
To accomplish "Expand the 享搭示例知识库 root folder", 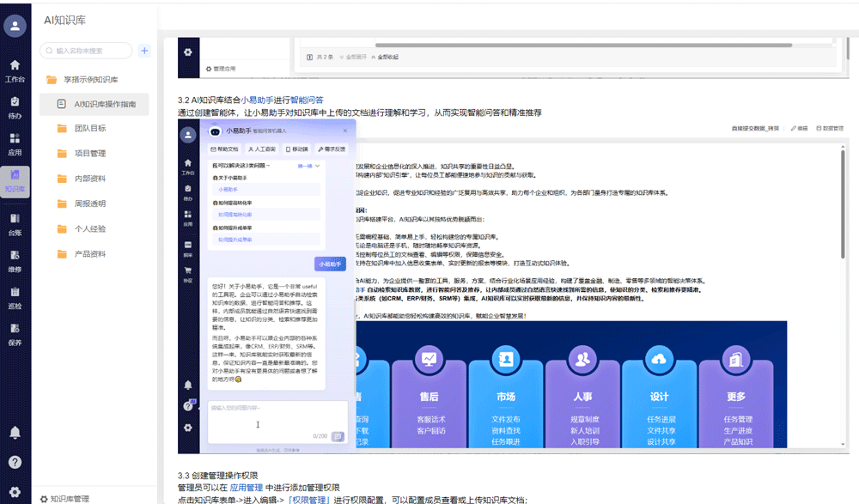I will 90,79.
